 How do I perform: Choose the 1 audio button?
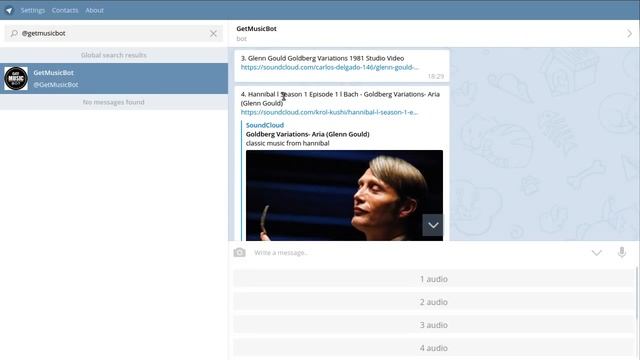[433, 279]
